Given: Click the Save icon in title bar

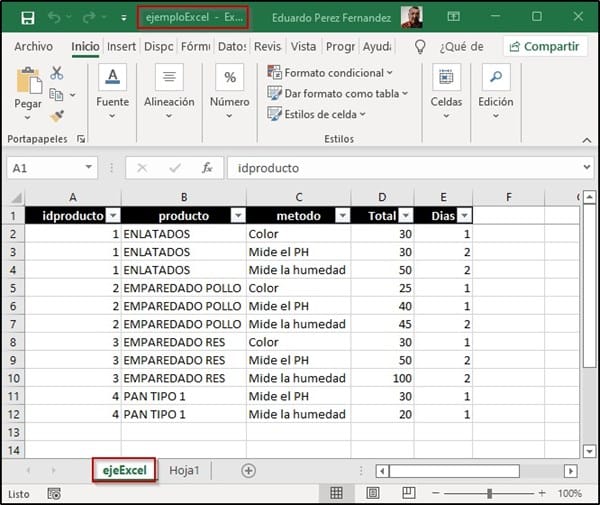Looking at the screenshot, I should pos(27,17).
